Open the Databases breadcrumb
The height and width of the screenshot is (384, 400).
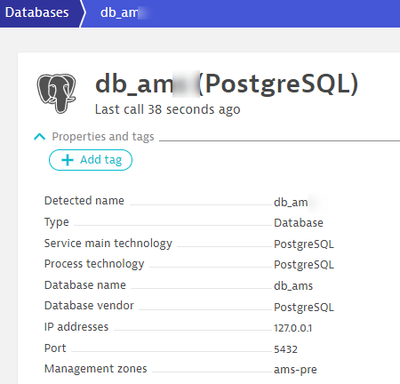37,13
